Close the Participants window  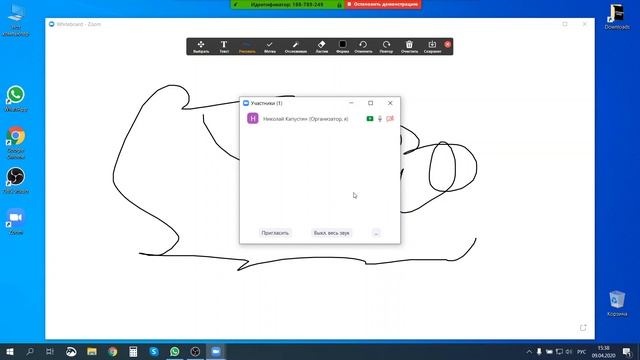[x=390, y=103]
